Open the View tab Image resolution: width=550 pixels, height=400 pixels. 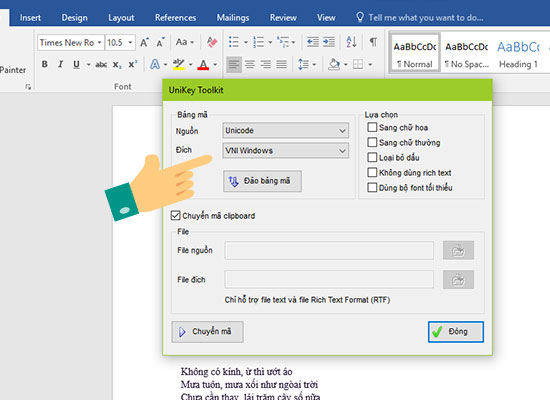click(x=326, y=18)
